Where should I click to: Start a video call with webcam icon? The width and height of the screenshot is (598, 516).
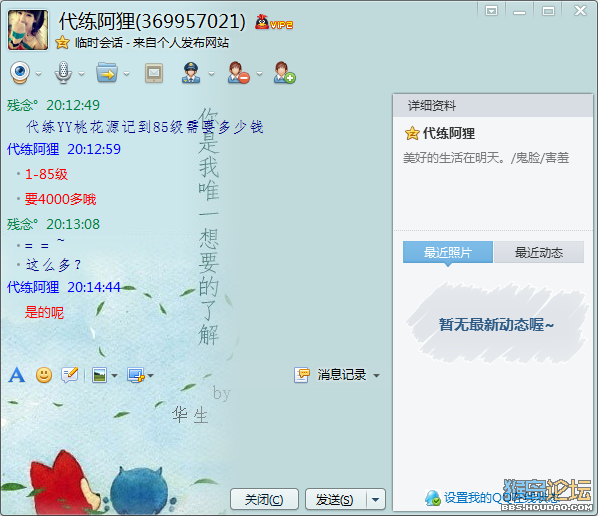tap(20, 72)
